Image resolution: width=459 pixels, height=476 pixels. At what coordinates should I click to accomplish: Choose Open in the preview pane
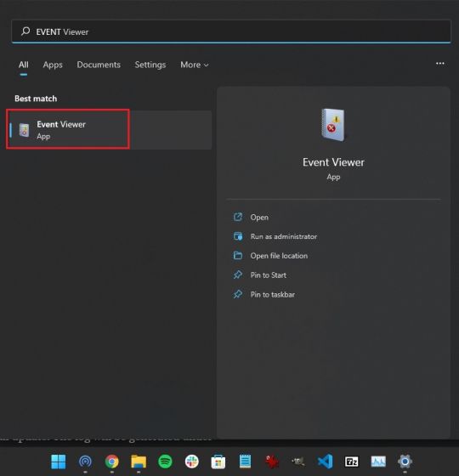point(259,218)
